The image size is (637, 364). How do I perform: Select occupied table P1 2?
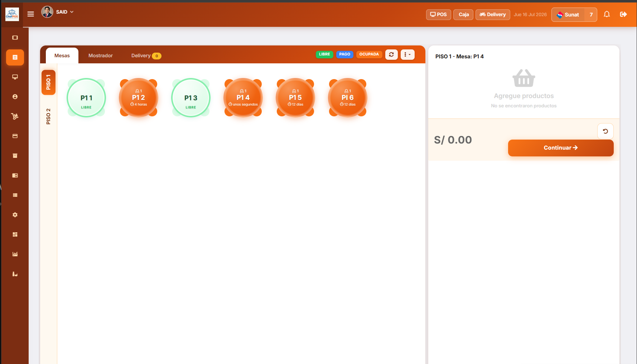click(x=139, y=98)
